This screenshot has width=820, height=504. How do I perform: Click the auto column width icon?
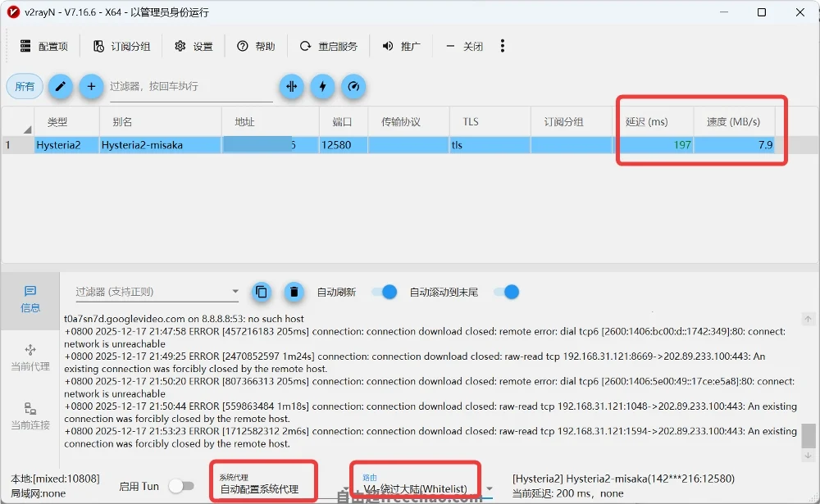coord(291,86)
